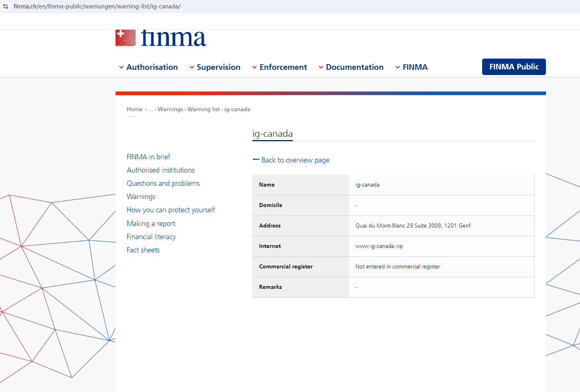Open the Documentation menu
The width and height of the screenshot is (580, 392).
[x=355, y=67]
